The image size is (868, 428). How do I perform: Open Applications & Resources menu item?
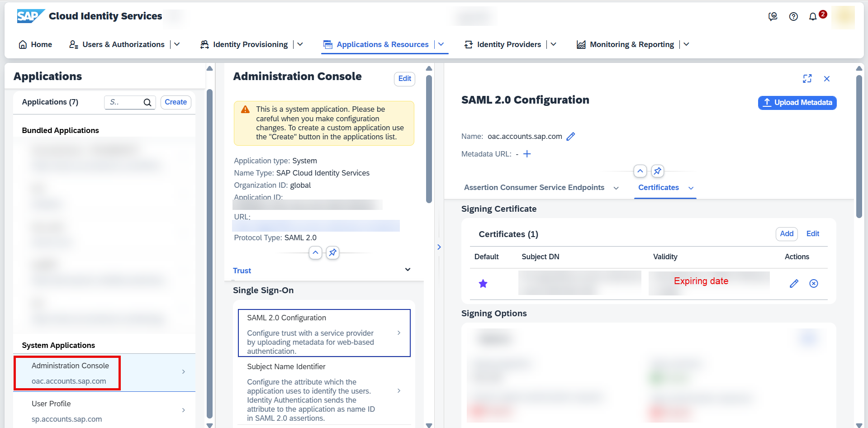(376, 44)
